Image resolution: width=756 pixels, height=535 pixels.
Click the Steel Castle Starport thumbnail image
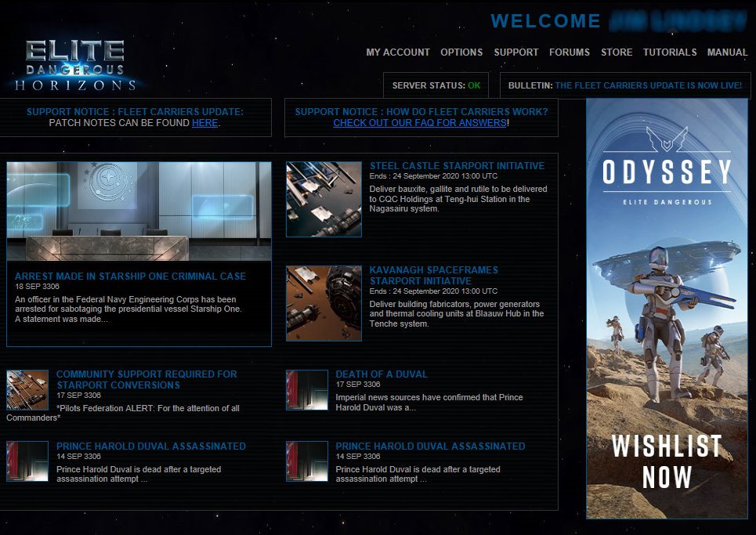pyautogui.click(x=324, y=199)
